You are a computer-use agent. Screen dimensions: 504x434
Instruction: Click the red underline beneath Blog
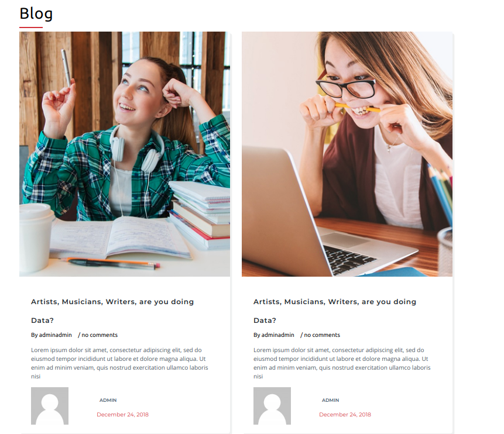pos(31,27)
